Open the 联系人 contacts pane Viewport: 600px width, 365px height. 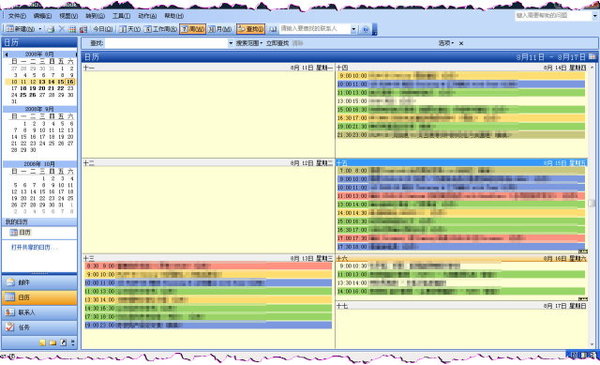click(40, 312)
